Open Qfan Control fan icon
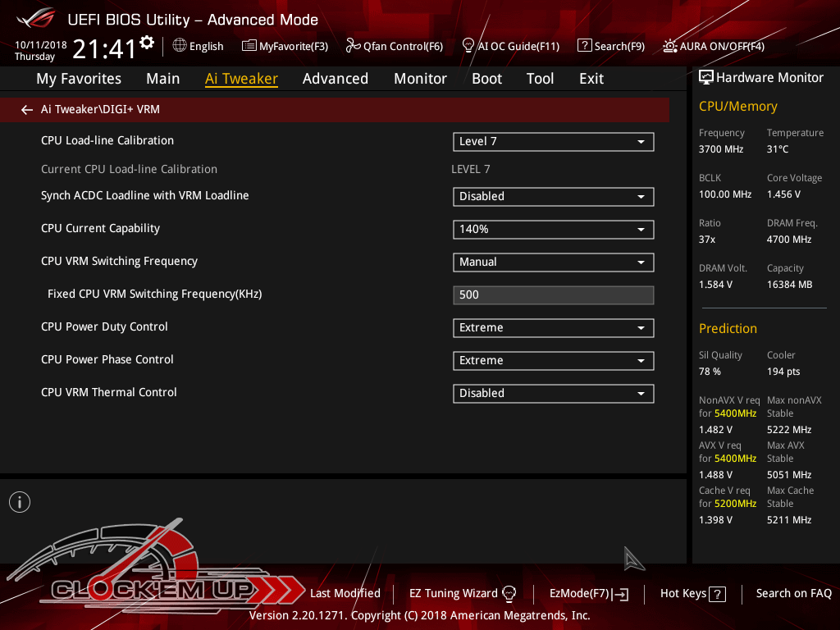This screenshot has width=840, height=630. [x=353, y=46]
